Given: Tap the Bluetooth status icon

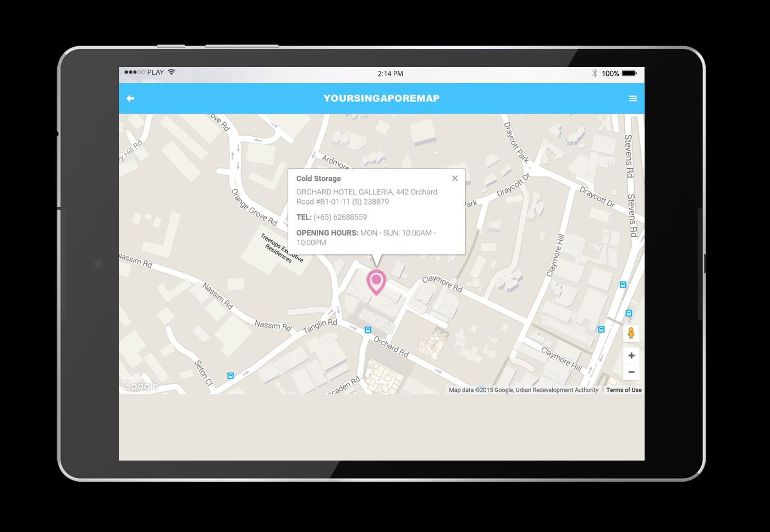Looking at the screenshot, I should [x=594, y=73].
